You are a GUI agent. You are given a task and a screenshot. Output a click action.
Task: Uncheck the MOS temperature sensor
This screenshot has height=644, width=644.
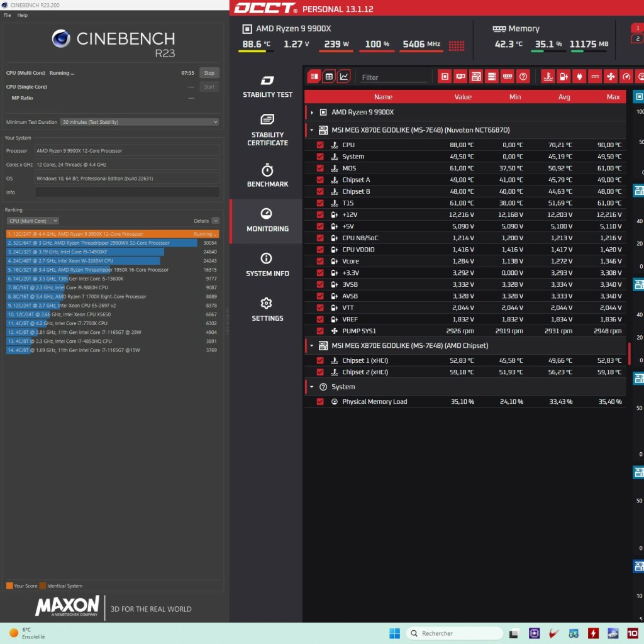[320, 168]
